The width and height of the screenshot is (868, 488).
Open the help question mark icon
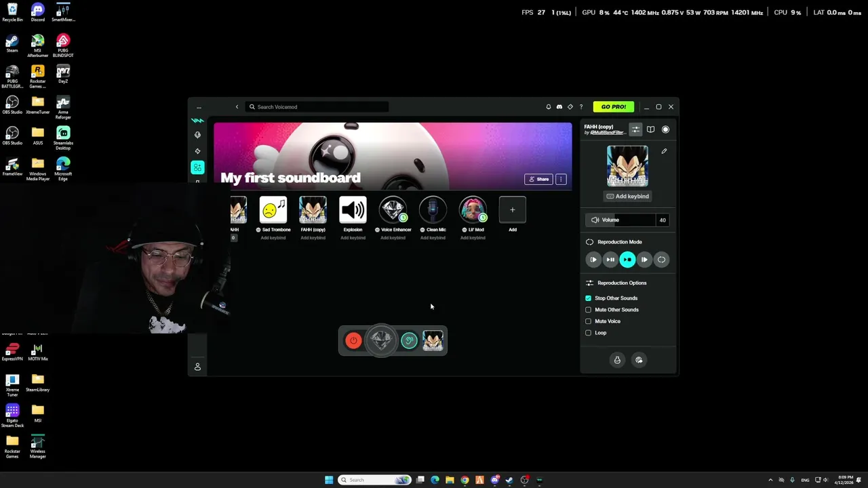(581, 107)
